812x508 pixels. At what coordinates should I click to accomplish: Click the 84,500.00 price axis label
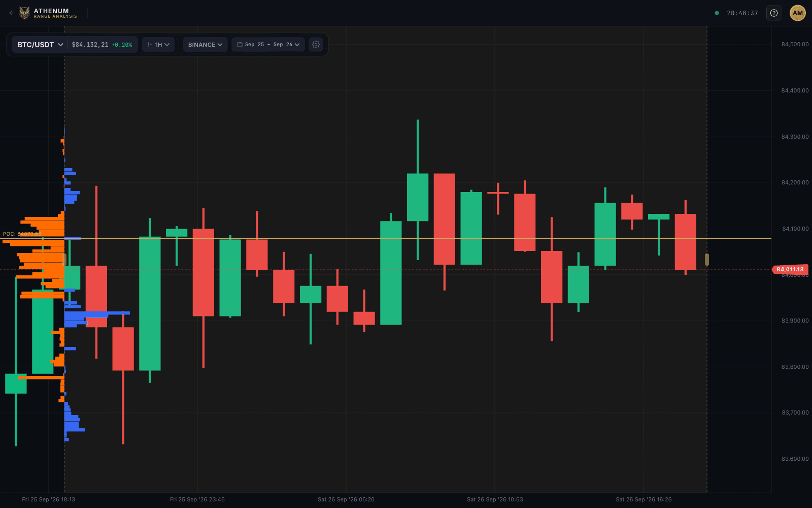[x=795, y=45]
